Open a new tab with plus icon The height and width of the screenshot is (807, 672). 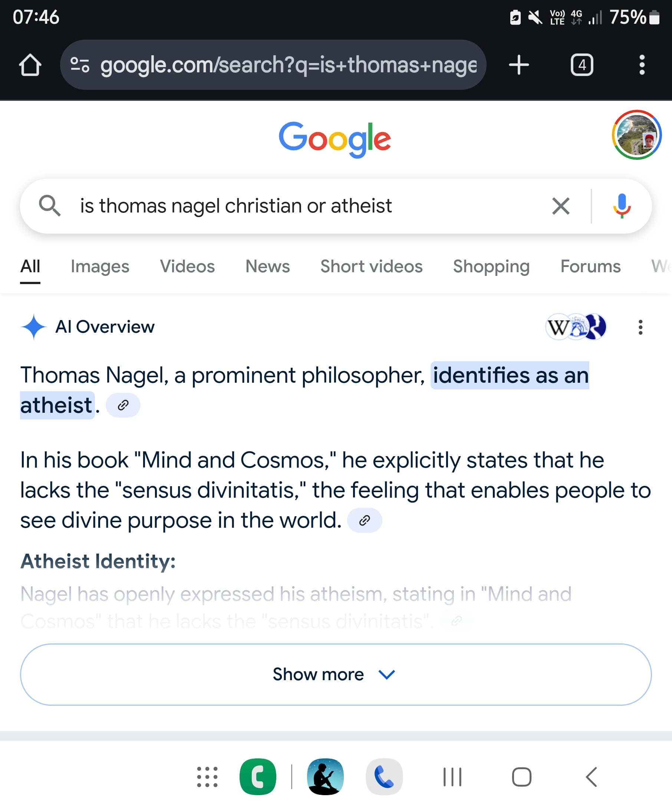coord(519,65)
